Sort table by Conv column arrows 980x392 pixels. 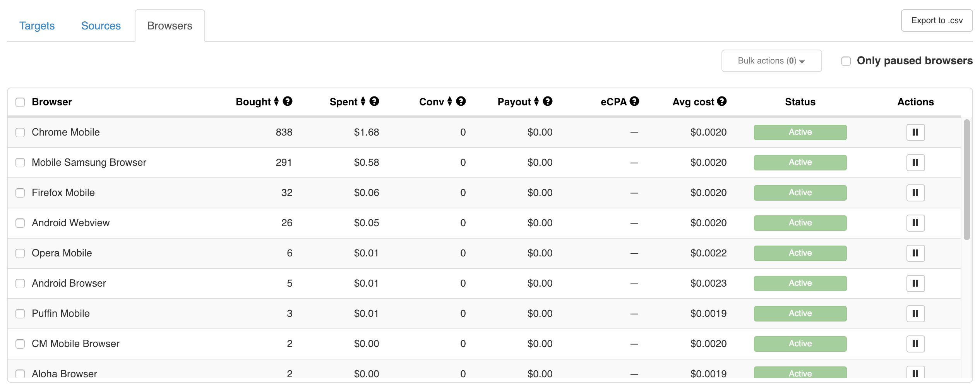450,101
